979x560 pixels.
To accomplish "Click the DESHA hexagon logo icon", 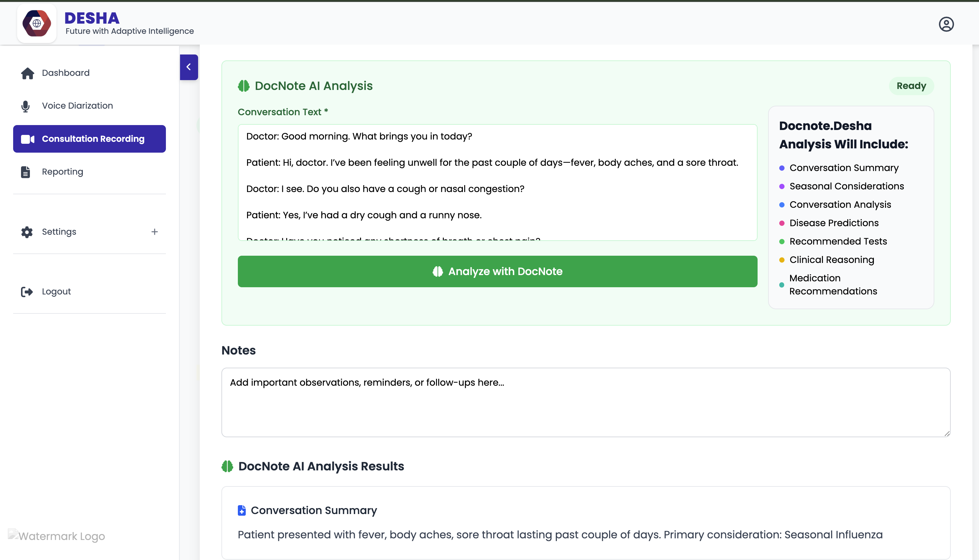I will (x=36, y=23).
